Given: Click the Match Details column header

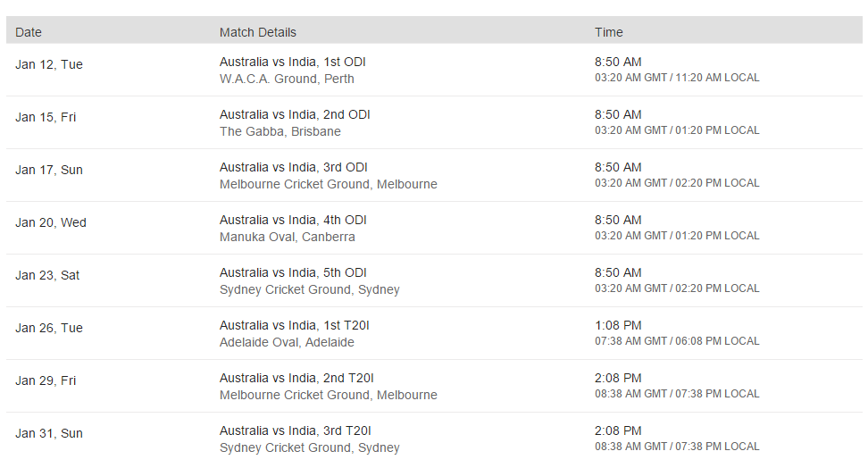Looking at the screenshot, I should pyautogui.click(x=258, y=32).
